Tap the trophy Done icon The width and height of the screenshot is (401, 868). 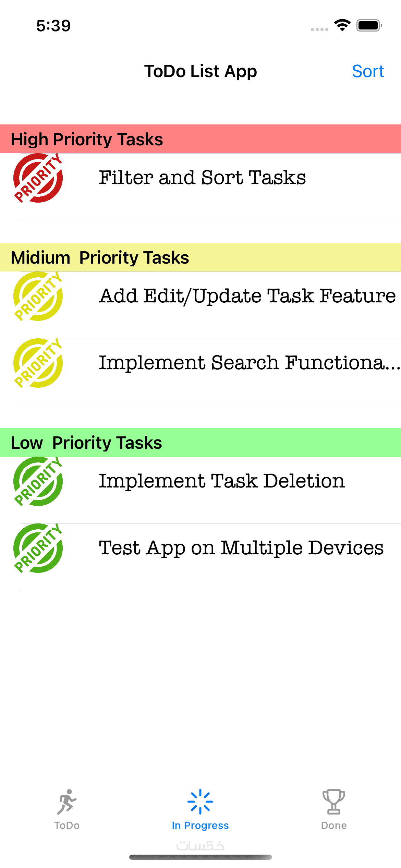[x=333, y=801]
